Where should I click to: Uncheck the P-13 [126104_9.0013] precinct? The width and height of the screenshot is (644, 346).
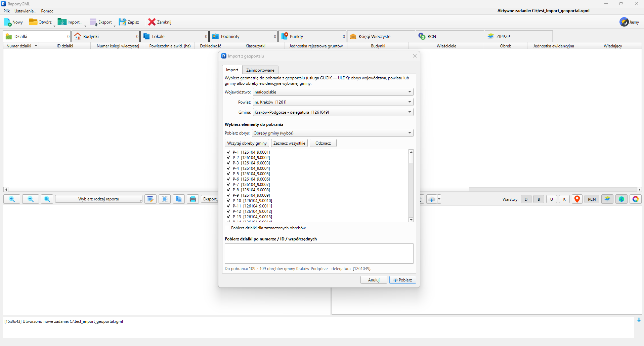(228, 217)
